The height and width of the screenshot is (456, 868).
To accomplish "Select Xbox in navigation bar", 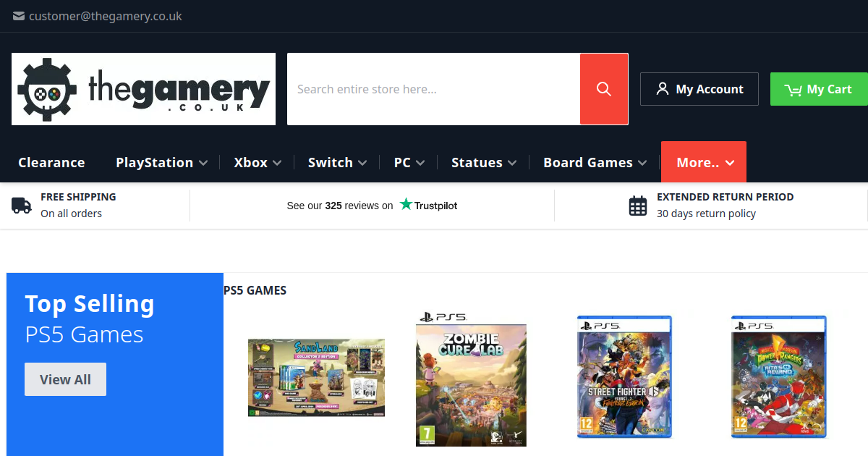I will pos(251,162).
